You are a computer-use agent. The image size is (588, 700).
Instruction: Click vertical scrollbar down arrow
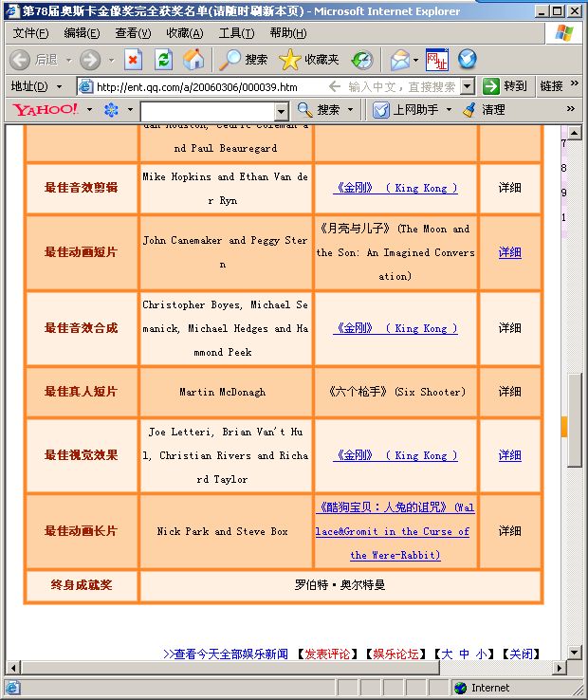click(x=575, y=653)
